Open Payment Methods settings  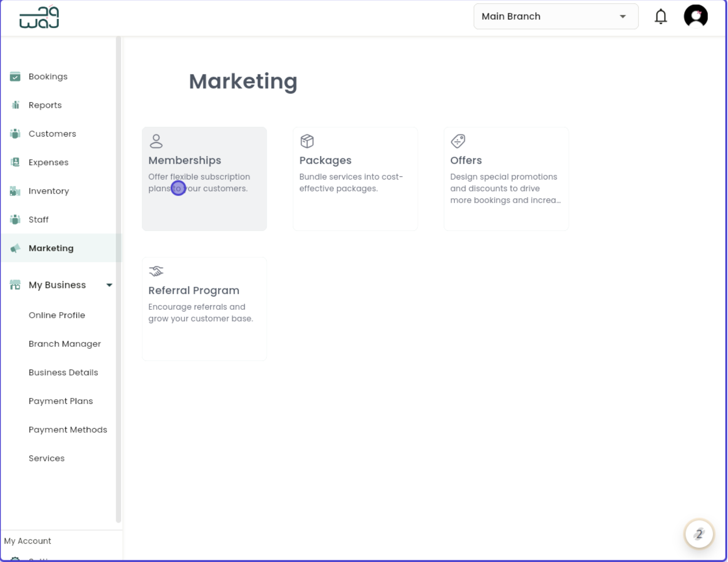[x=68, y=430]
